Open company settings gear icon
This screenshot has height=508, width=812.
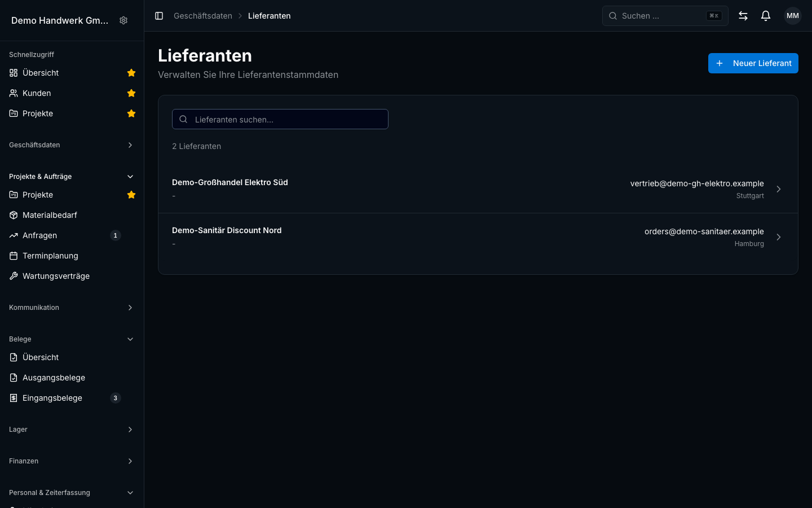click(123, 20)
